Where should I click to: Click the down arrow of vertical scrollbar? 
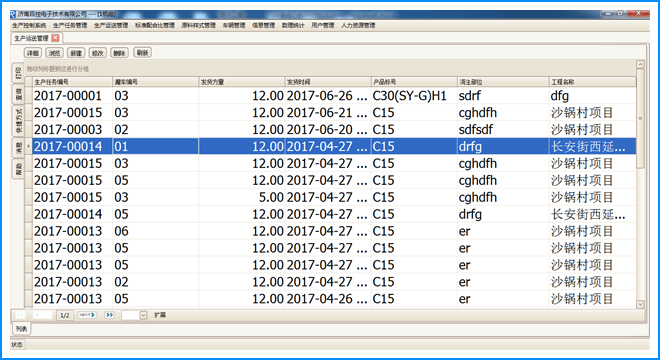click(640, 304)
